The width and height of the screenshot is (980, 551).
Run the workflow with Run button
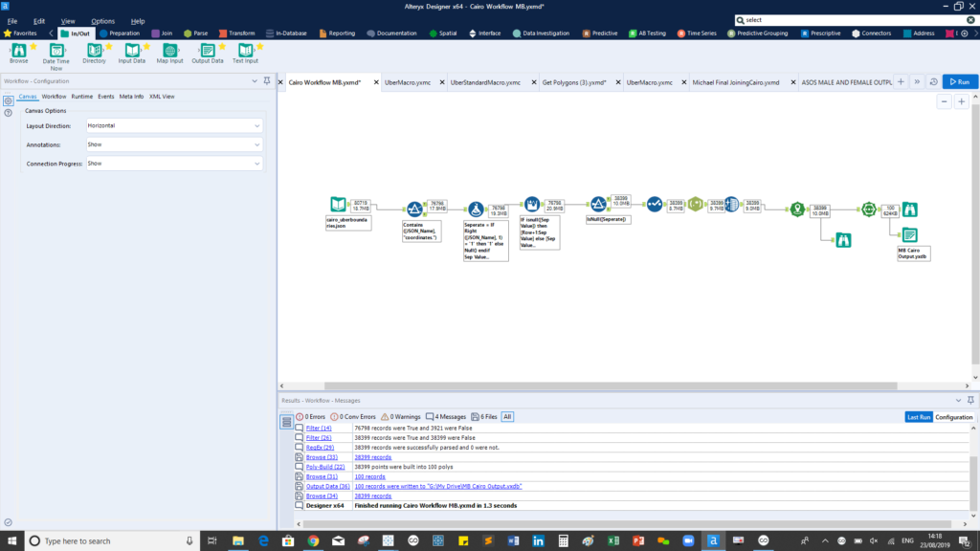click(960, 82)
